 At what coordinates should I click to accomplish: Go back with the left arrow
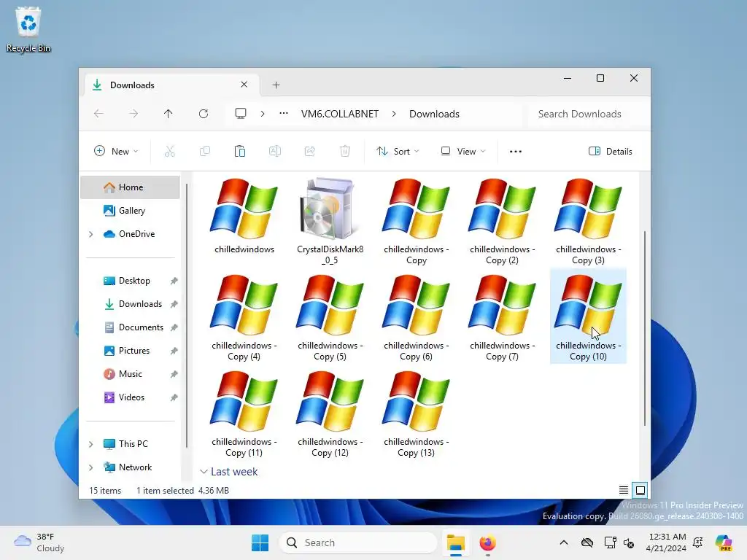98,114
